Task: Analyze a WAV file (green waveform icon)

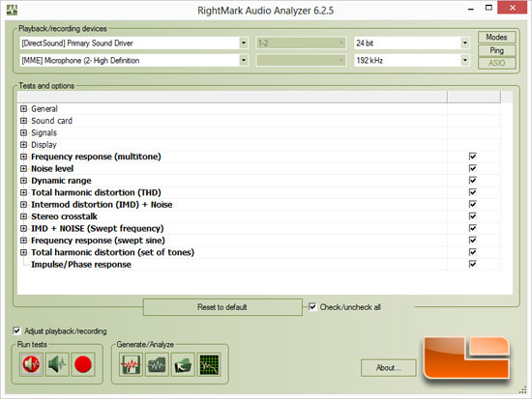Action: (x=157, y=365)
